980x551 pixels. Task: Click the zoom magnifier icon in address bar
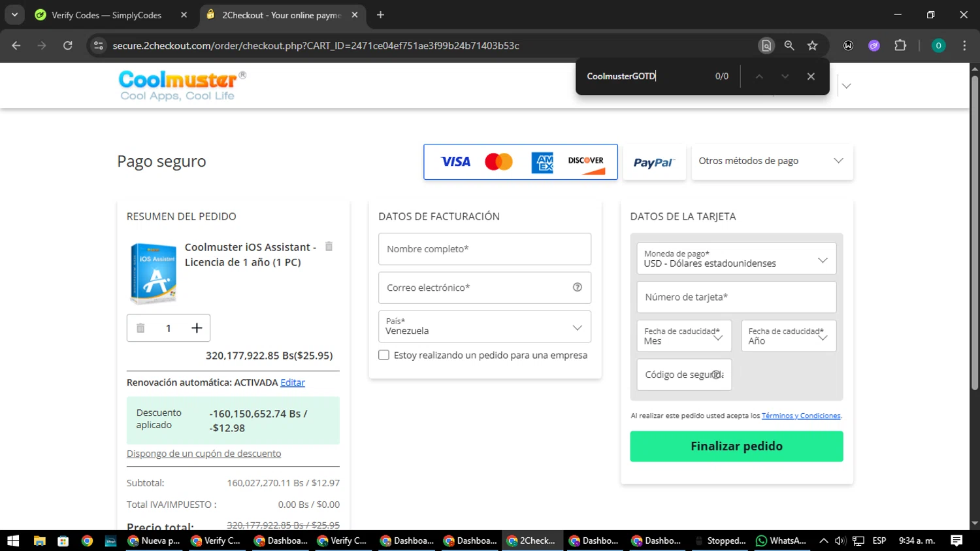(789, 46)
